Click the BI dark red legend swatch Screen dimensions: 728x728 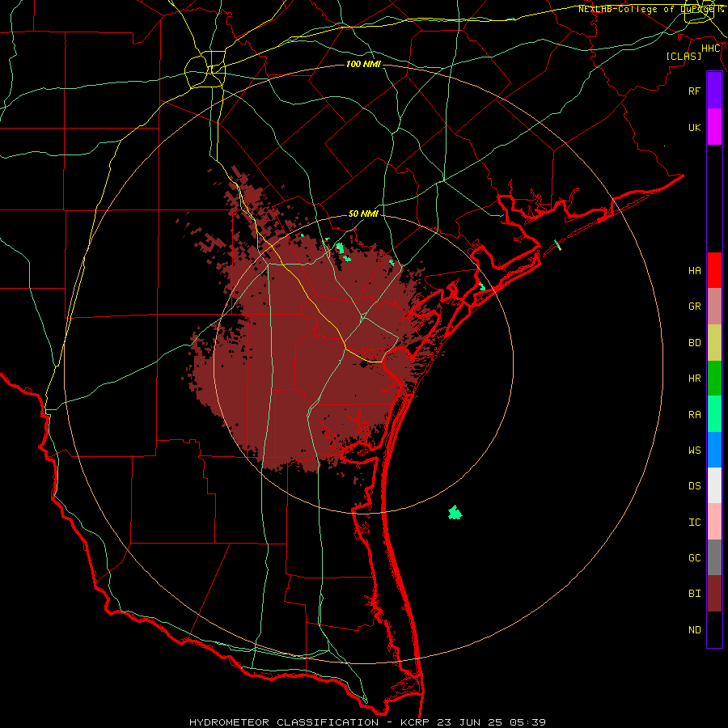pos(714,594)
